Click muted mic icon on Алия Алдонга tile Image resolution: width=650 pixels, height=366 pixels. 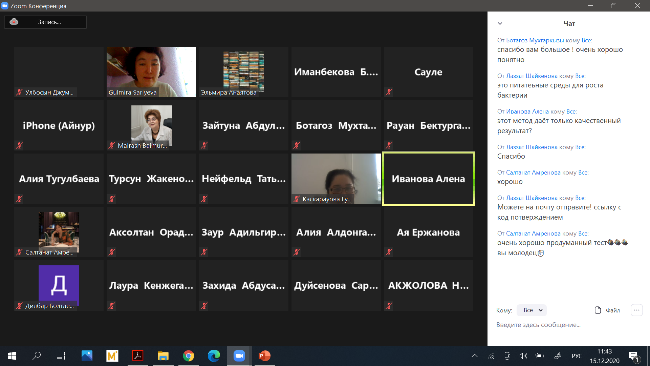pos(296,252)
